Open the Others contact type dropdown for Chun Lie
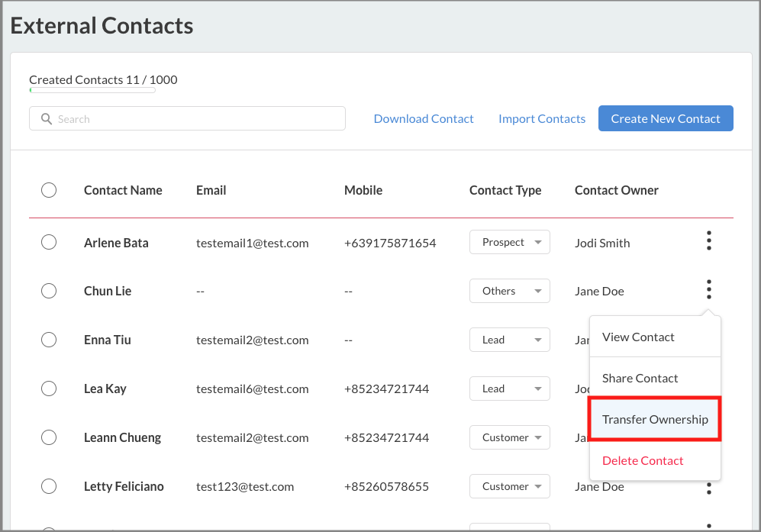This screenshot has width=761, height=532. click(510, 291)
